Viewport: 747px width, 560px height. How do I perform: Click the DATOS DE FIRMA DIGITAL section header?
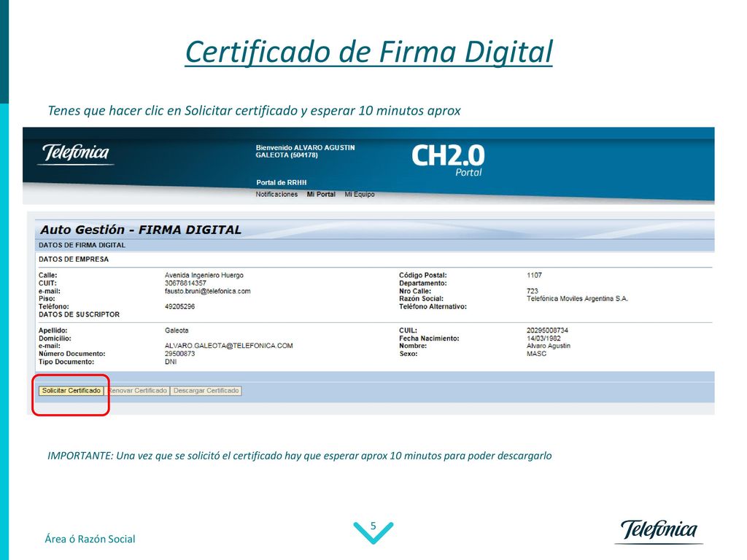coord(82,245)
